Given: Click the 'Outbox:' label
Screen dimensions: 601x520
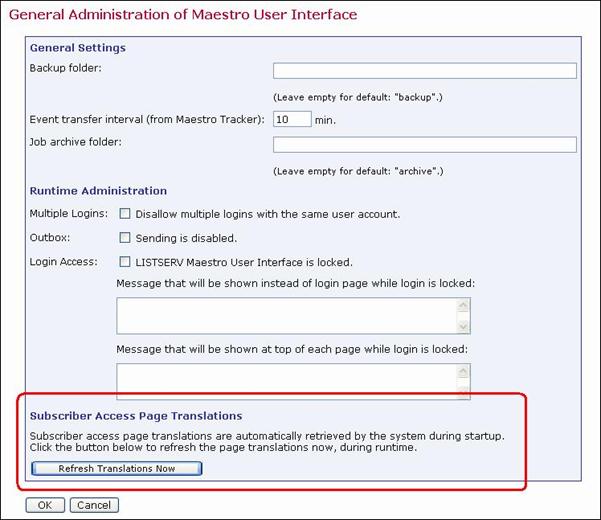Looking at the screenshot, I should (50, 238).
